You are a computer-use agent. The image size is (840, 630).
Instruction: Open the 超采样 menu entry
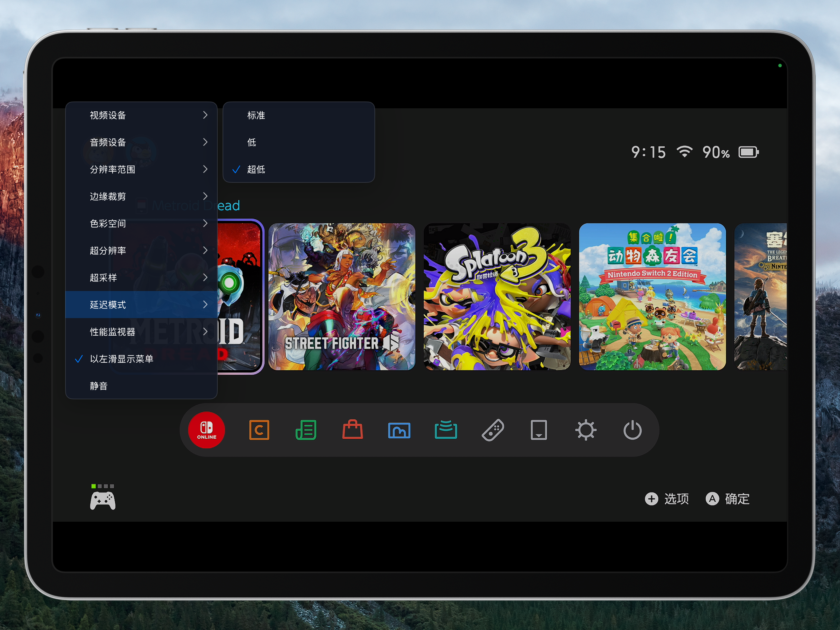point(141,277)
